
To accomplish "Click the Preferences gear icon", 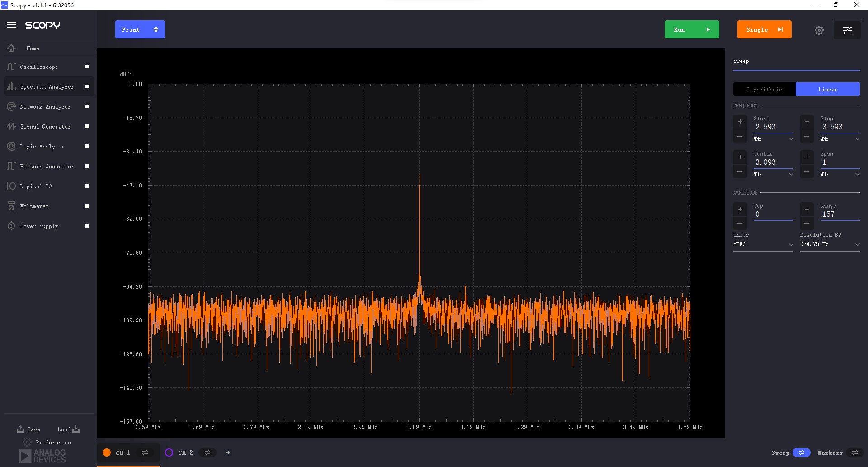I will click(27, 442).
